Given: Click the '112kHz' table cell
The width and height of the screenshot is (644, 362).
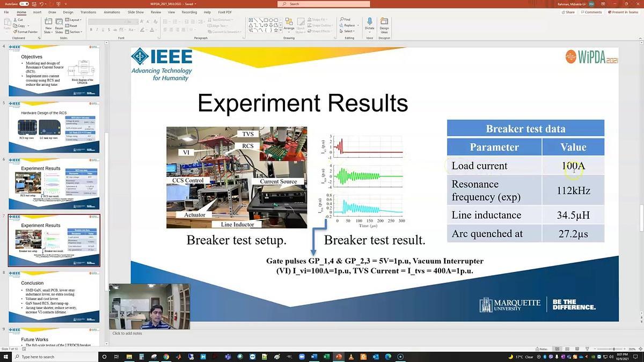Looking at the screenshot, I should pyautogui.click(x=573, y=190).
